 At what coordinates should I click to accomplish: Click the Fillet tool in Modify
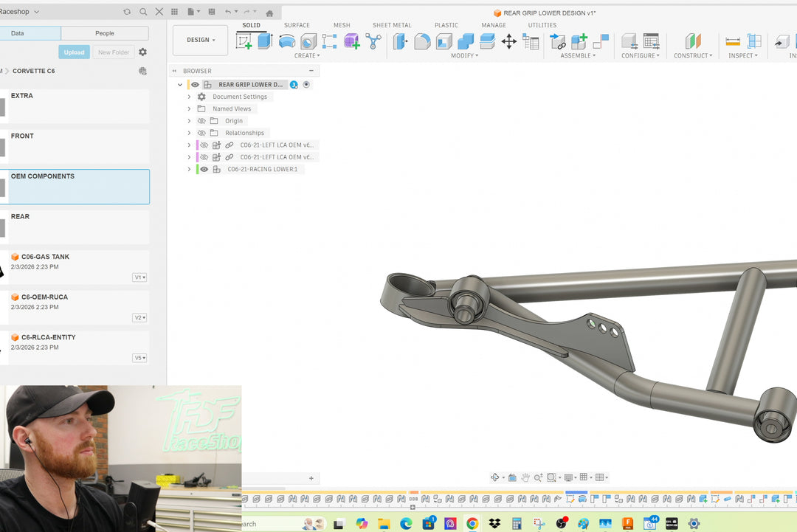pos(422,41)
